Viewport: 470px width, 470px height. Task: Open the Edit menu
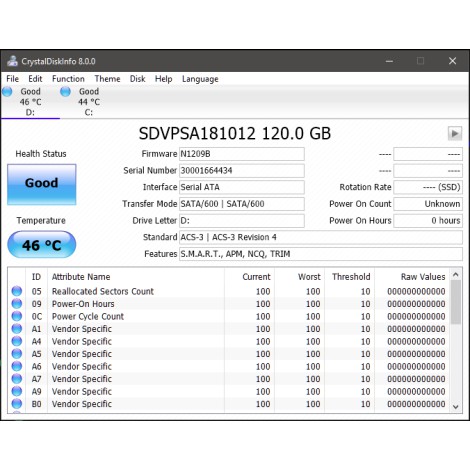[x=35, y=79]
